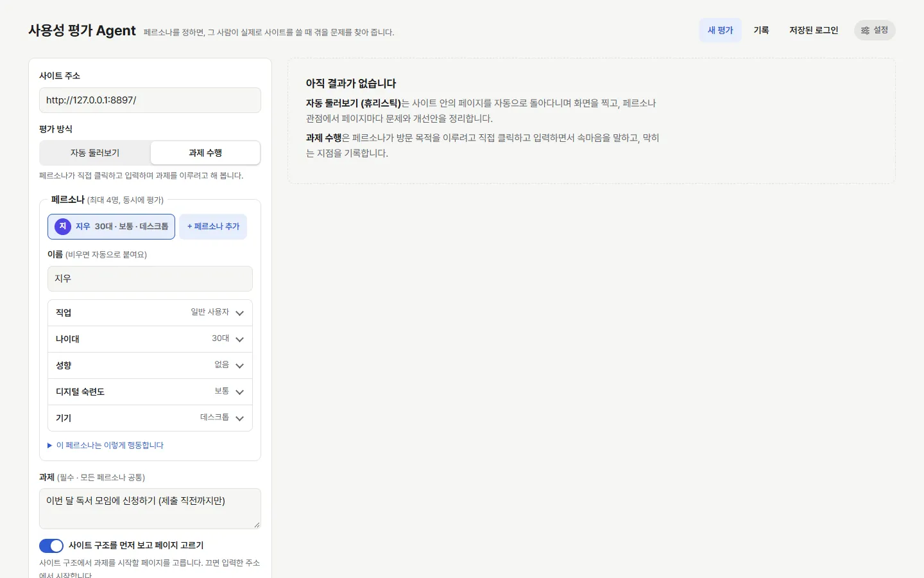This screenshot has width=924, height=578.
Task: Click the 지 avatar circle icon
Action: tap(63, 227)
